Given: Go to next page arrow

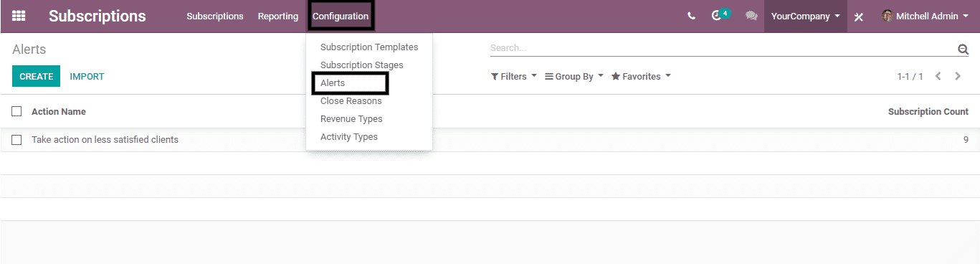Looking at the screenshot, I should [x=958, y=76].
